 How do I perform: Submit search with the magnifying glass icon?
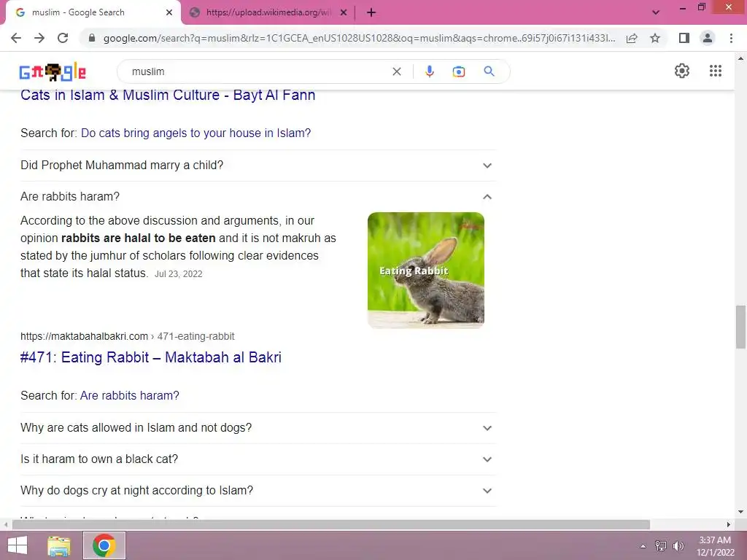pyautogui.click(x=489, y=71)
